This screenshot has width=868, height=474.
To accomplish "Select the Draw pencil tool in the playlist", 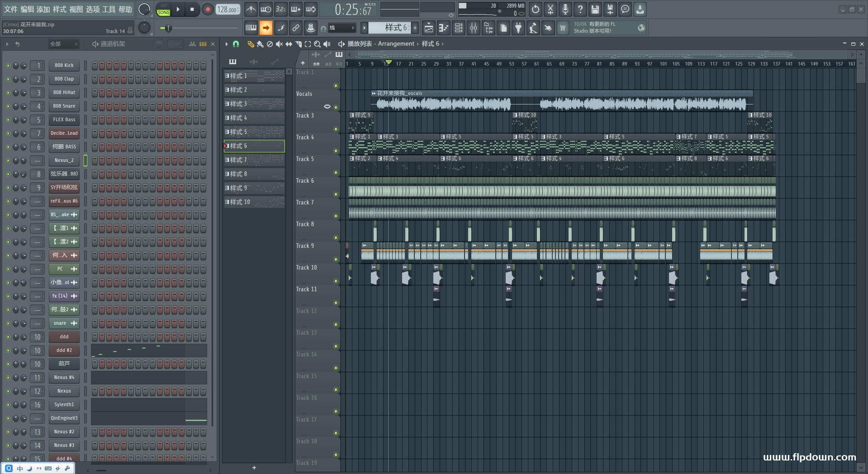I will [251, 44].
